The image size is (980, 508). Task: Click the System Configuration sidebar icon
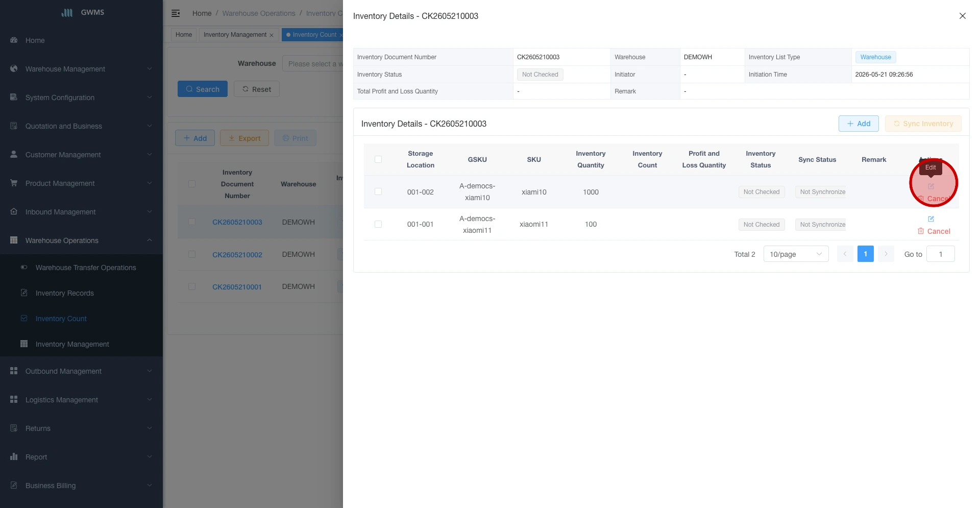[x=14, y=98]
